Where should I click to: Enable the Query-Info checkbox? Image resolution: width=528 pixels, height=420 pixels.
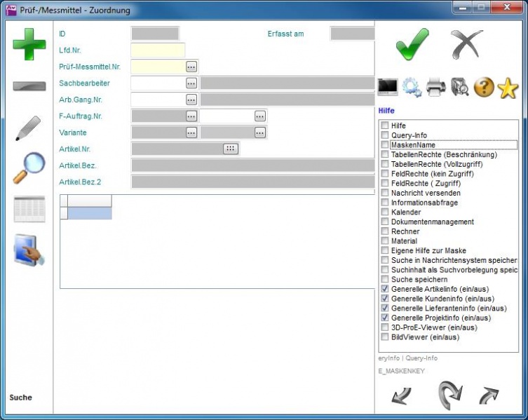[384, 135]
